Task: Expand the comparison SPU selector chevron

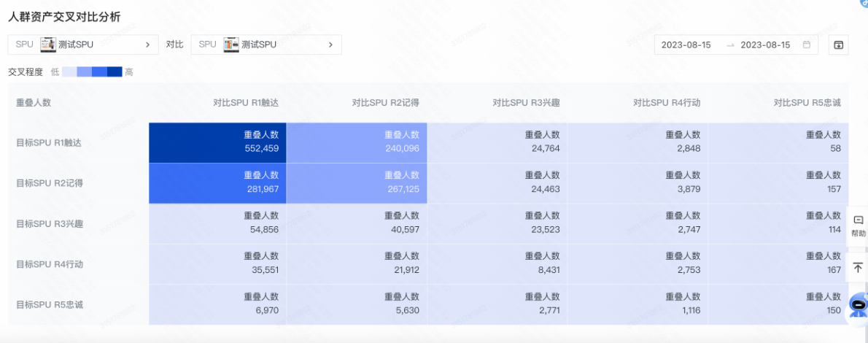Action: click(x=330, y=45)
